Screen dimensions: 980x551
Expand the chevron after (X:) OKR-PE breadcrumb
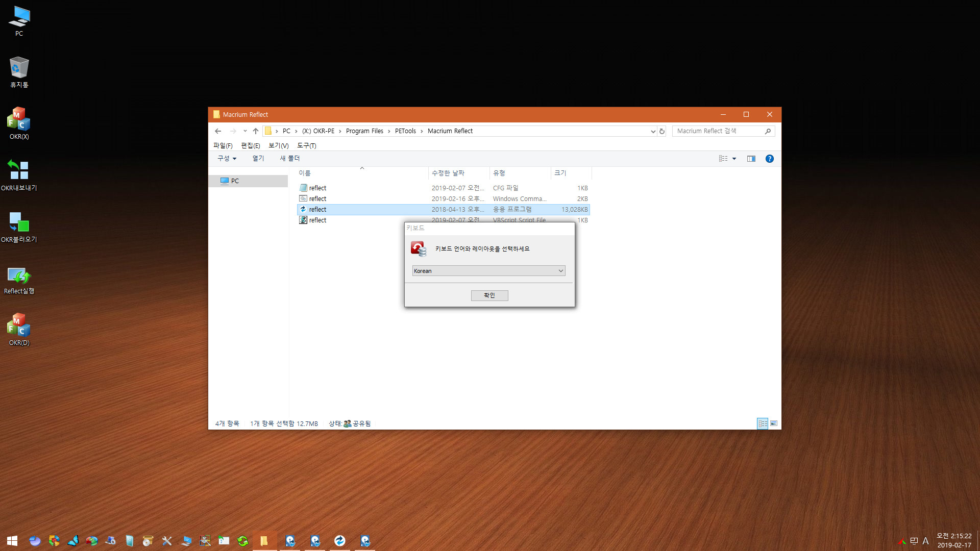tap(340, 131)
